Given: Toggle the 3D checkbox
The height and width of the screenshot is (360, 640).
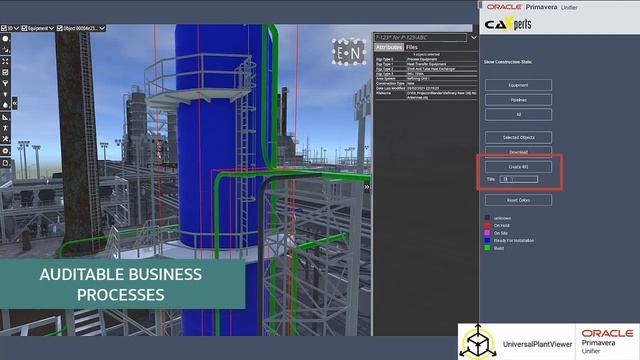Looking at the screenshot, I should pos(4,28).
